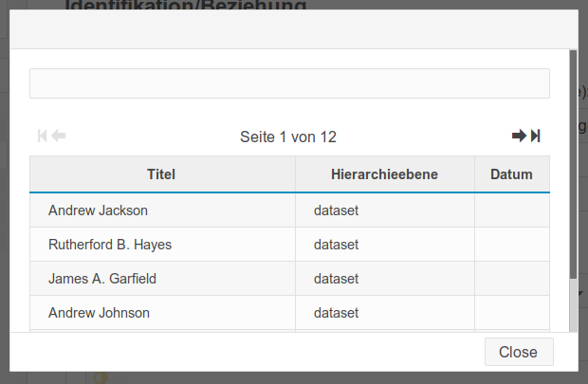Click the Close button

pyautogui.click(x=519, y=352)
